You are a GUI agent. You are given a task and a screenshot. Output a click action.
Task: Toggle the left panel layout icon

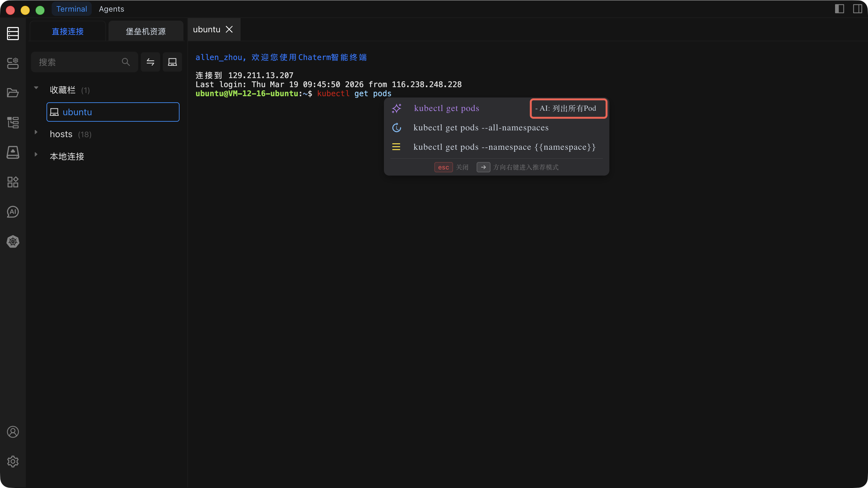pos(839,9)
